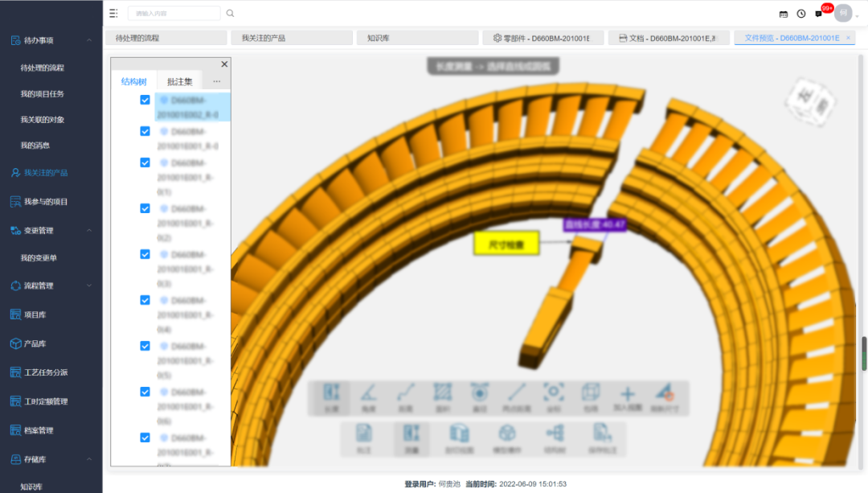
Task: Click the orientation view cube
Action: tap(810, 101)
